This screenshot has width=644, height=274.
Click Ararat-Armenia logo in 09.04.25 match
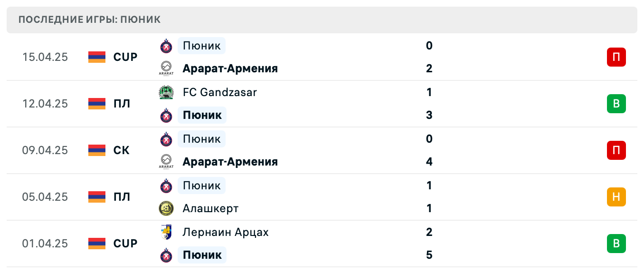tap(166, 162)
